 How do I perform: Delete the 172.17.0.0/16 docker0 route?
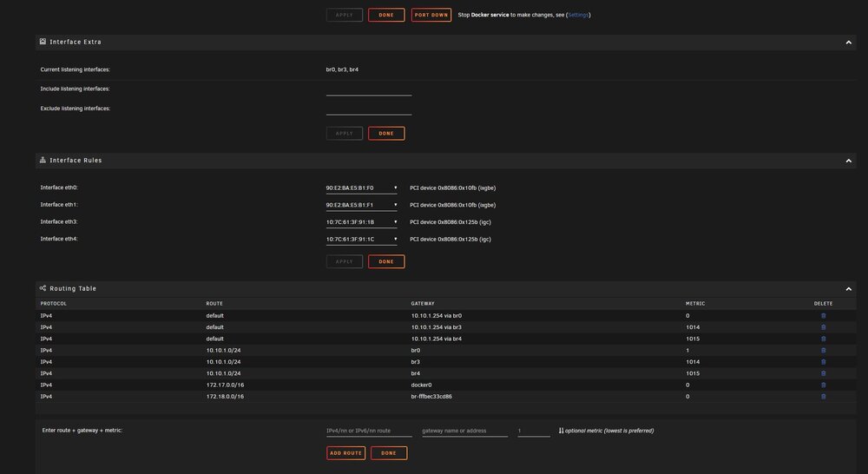(x=823, y=385)
